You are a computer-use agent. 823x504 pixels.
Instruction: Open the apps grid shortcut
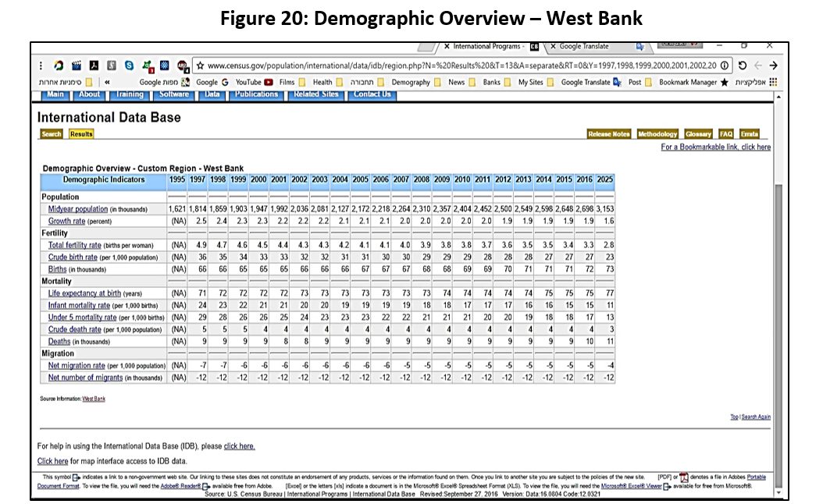[773, 82]
